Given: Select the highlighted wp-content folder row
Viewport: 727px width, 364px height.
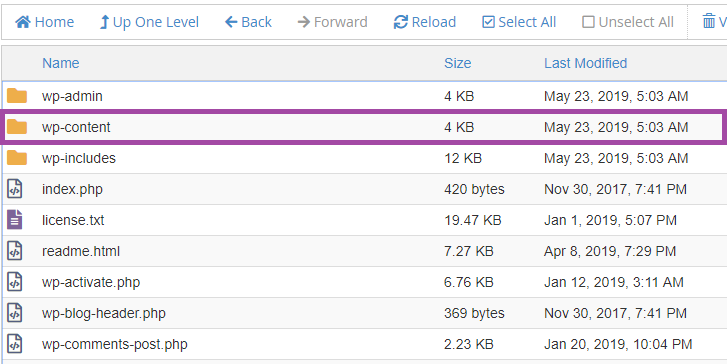Looking at the screenshot, I should pyautogui.click(x=364, y=127).
